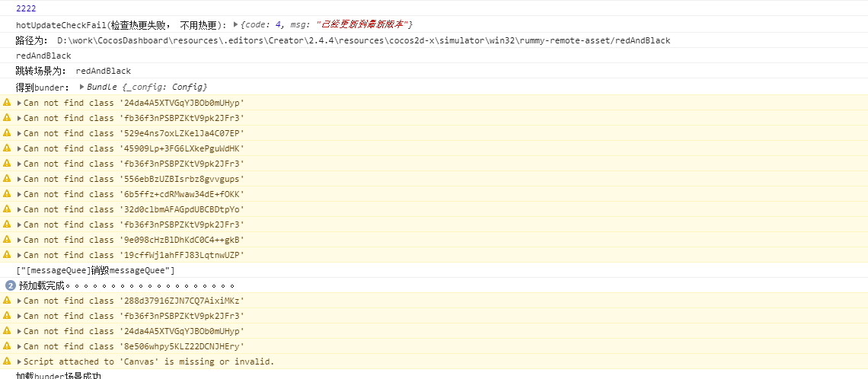
Task: Click the repeat count badge on 预加载完成
Action: point(10,285)
